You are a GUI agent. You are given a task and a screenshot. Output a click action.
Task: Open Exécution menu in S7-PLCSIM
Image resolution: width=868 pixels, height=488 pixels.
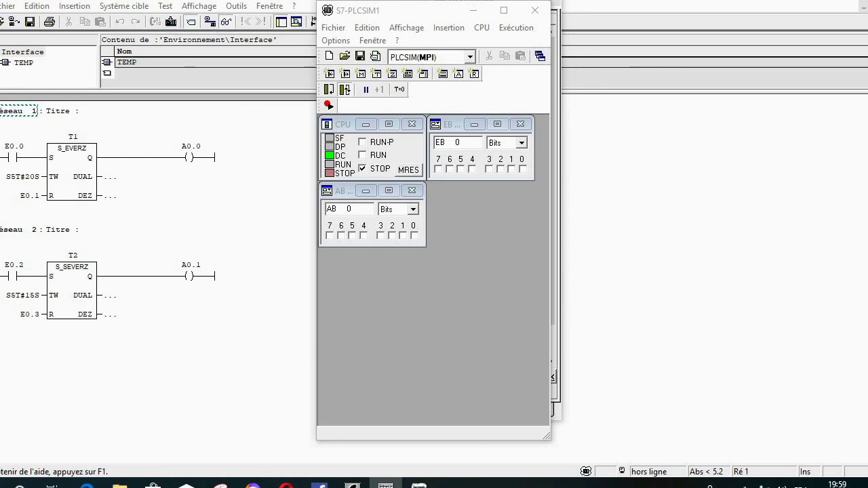(x=516, y=28)
